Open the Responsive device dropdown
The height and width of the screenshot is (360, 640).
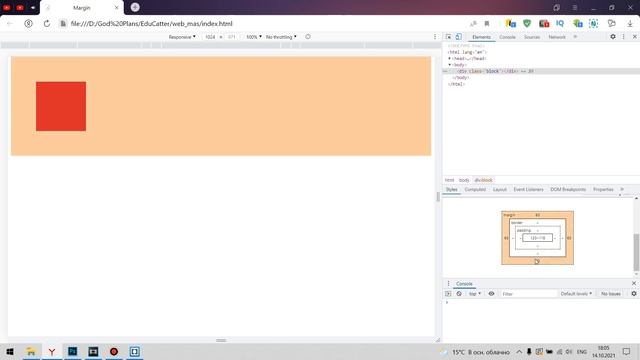tap(182, 37)
